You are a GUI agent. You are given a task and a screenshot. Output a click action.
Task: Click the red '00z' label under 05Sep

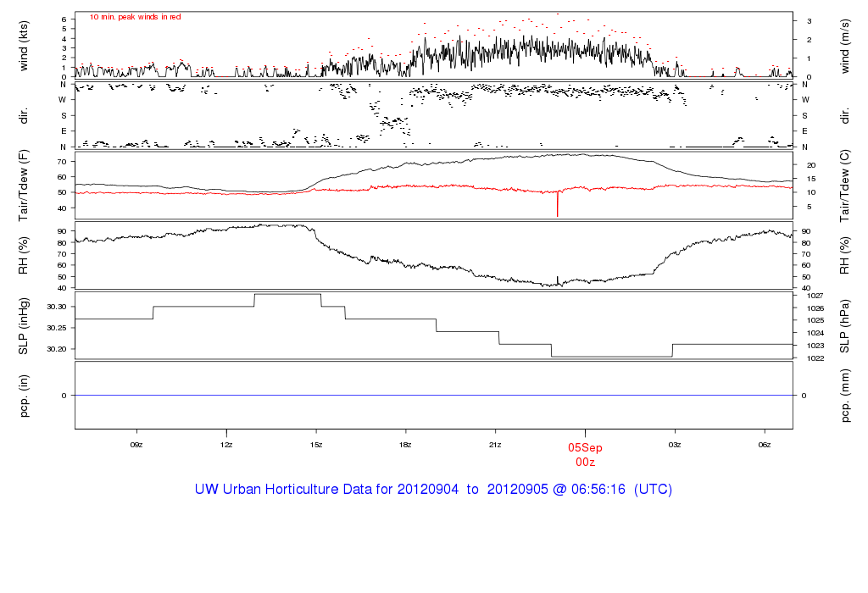tap(585, 462)
